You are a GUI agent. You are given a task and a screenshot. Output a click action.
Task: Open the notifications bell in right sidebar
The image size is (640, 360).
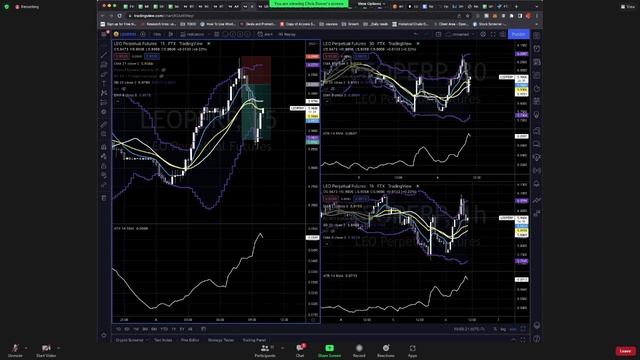coord(537,184)
